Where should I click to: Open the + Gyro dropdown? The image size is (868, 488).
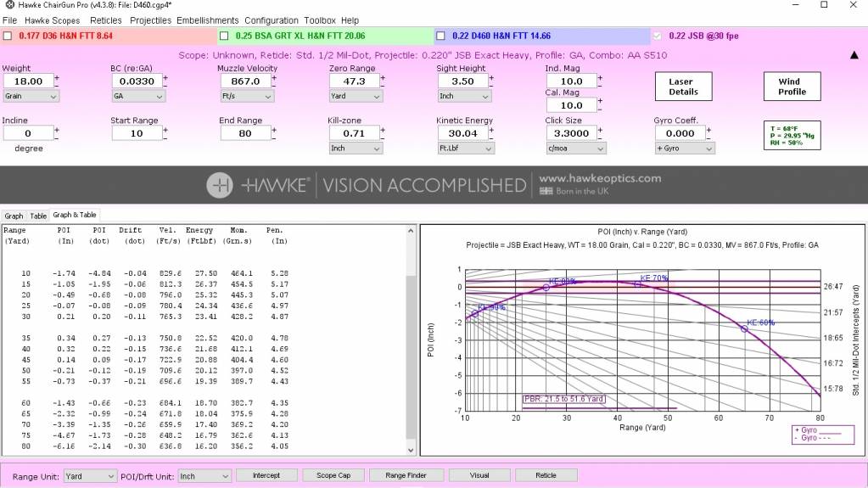tap(684, 149)
